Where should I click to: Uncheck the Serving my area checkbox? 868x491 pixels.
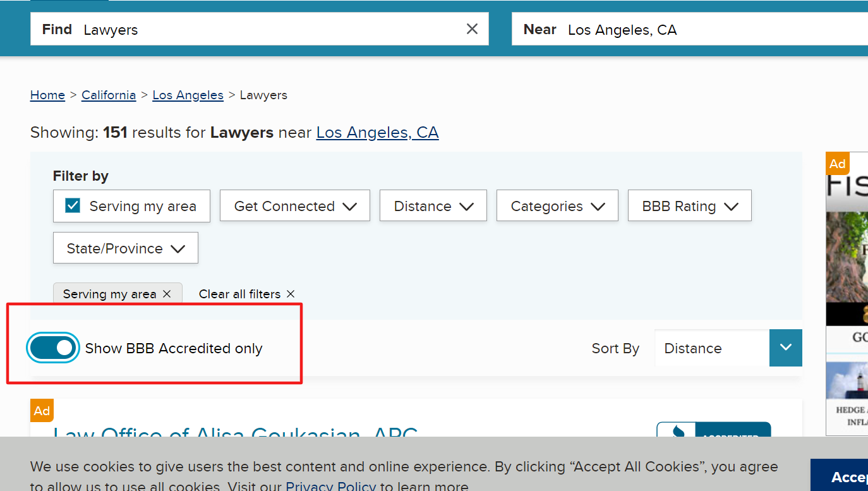tap(73, 205)
